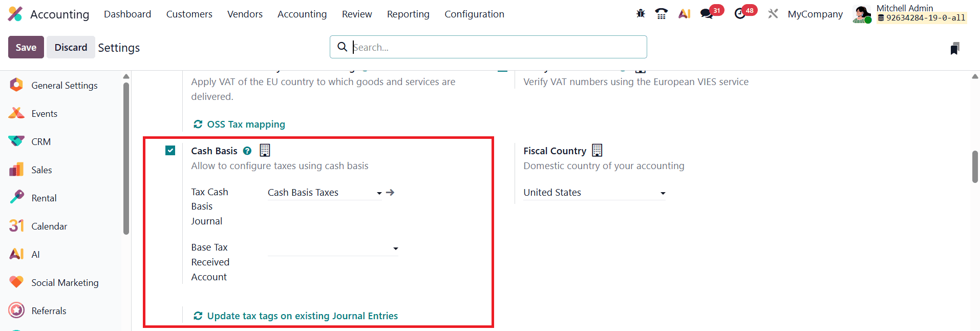Click the bookmark icon near the search bar
The image size is (980, 331).
(954, 48)
